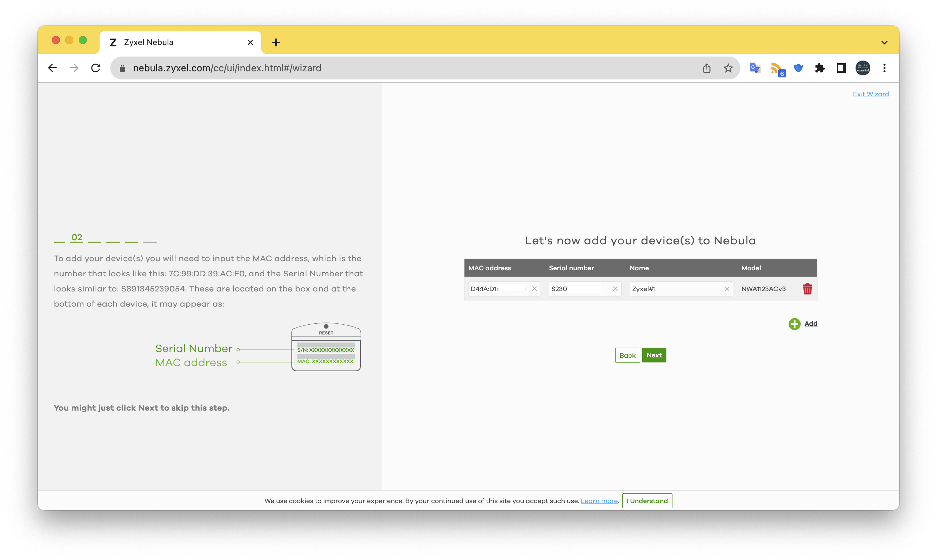The width and height of the screenshot is (937, 560).
Task: Clear the Serial number field
Action: point(615,289)
